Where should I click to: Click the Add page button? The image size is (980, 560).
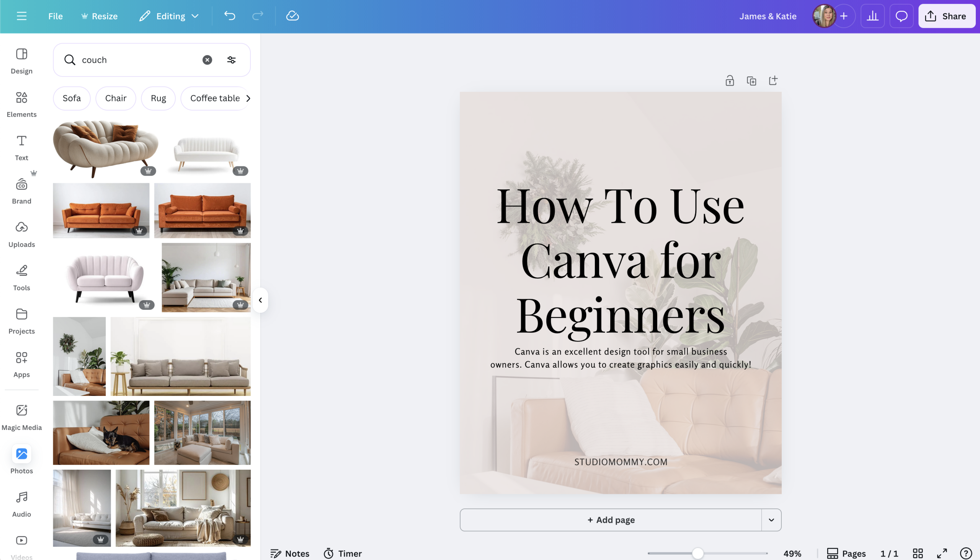click(x=611, y=520)
